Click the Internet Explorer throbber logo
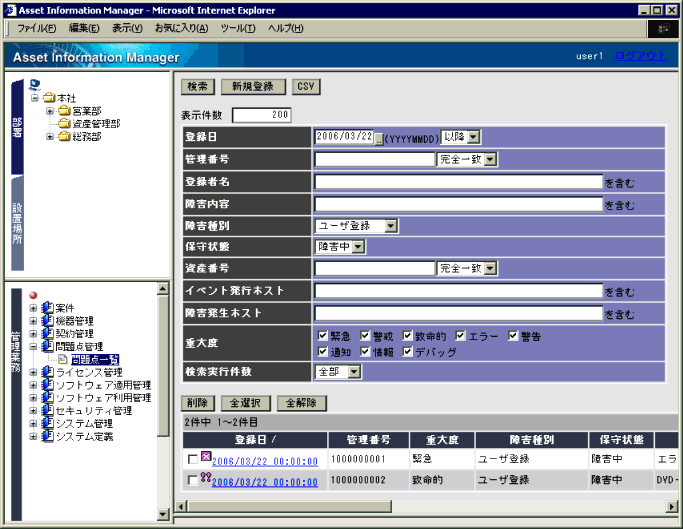Viewport: 683px width, 529px height. click(x=663, y=29)
